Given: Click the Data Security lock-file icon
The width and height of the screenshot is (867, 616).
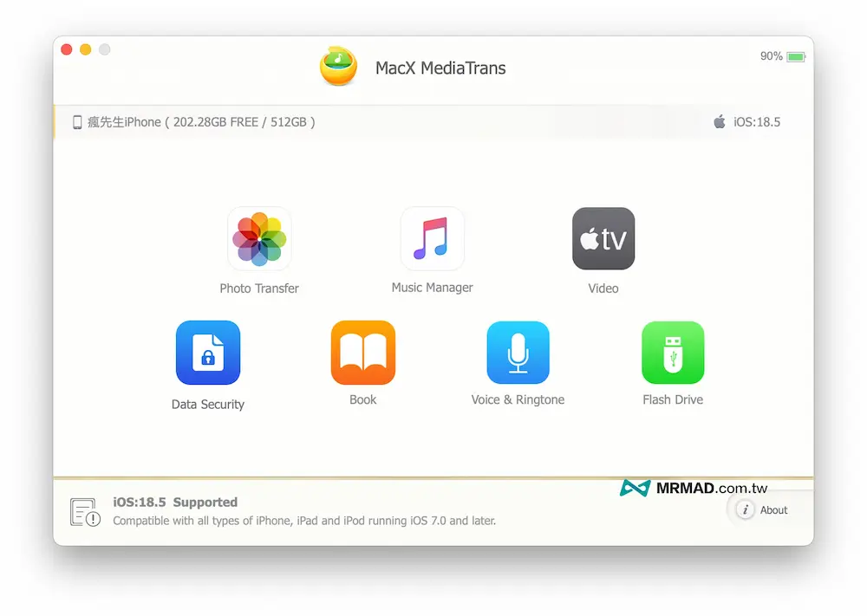Looking at the screenshot, I should coord(208,353).
